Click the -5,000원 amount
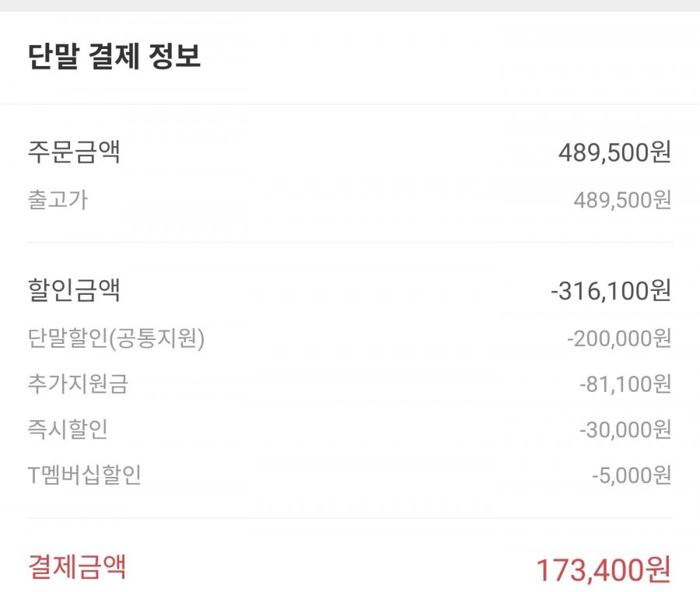Screen dimensions: 700x592 [630, 475]
